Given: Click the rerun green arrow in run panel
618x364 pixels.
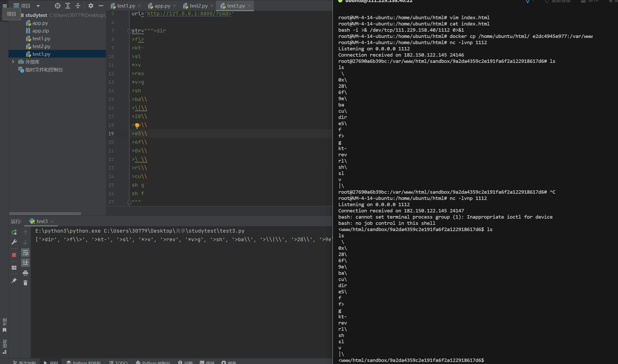Looking at the screenshot, I should click(x=14, y=232).
